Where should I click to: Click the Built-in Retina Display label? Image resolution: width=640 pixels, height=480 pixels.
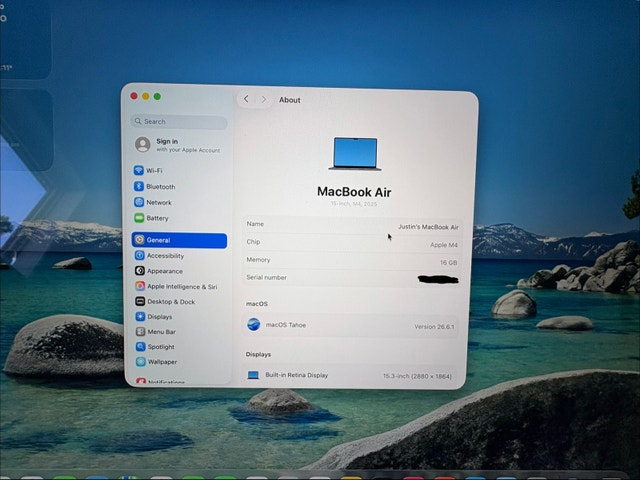pyautogui.click(x=297, y=375)
